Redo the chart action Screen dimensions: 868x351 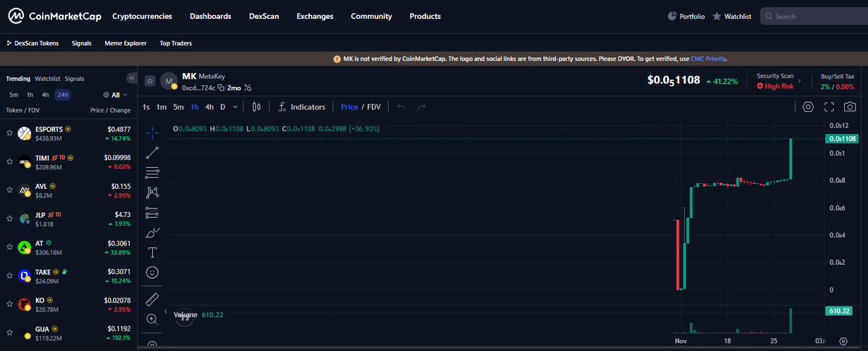(x=422, y=107)
